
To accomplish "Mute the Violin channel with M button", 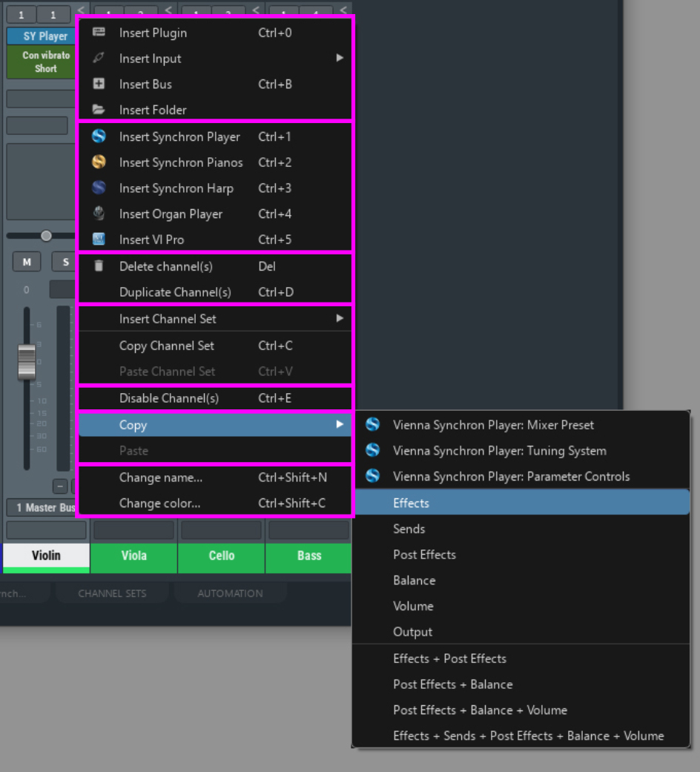I will click(27, 262).
